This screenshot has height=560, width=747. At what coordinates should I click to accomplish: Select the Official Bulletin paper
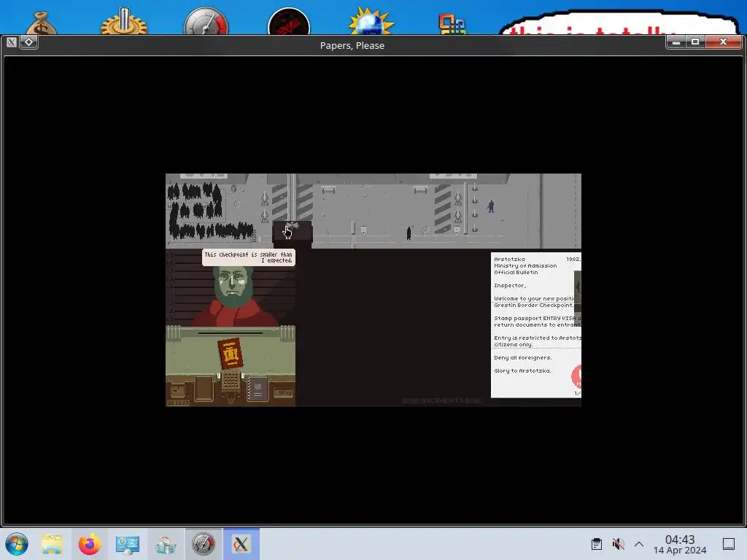tap(536, 324)
